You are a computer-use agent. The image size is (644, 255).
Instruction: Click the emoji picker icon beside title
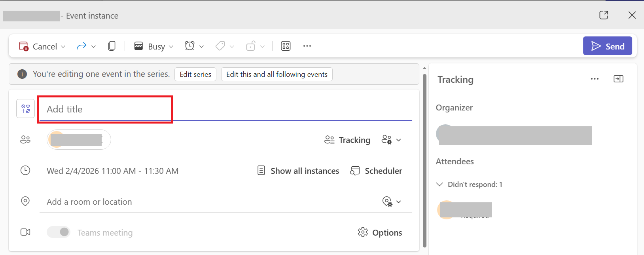pos(26,108)
